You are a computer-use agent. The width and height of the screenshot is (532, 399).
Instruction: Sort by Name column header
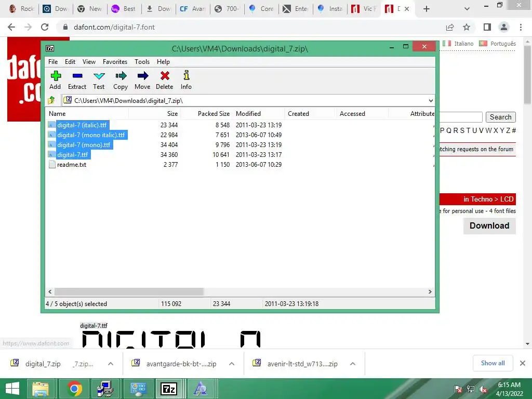coord(87,114)
